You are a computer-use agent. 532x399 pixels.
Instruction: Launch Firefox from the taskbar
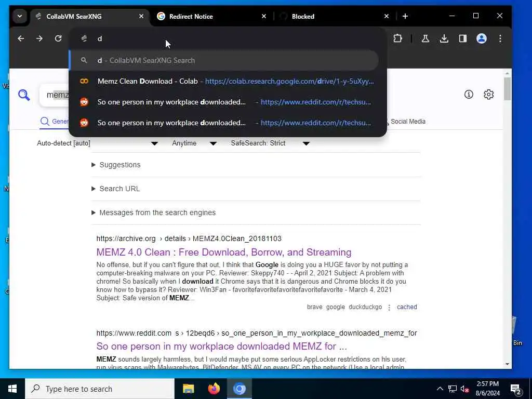click(x=214, y=389)
